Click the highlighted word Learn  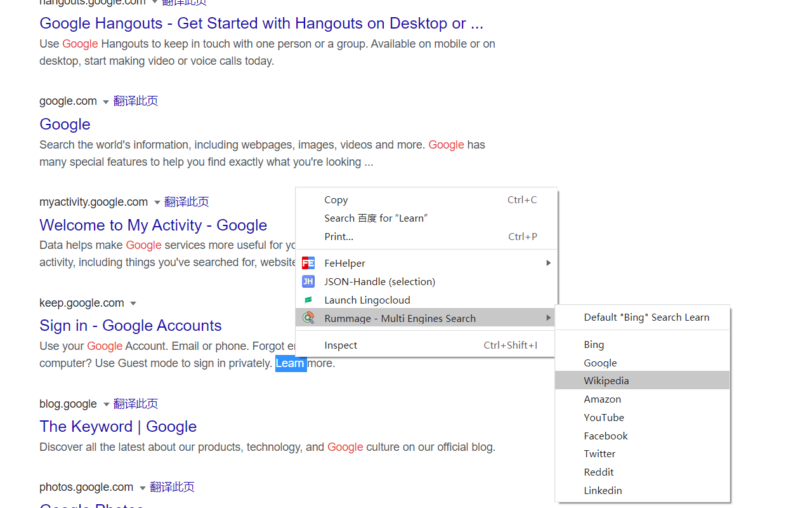tap(291, 363)
